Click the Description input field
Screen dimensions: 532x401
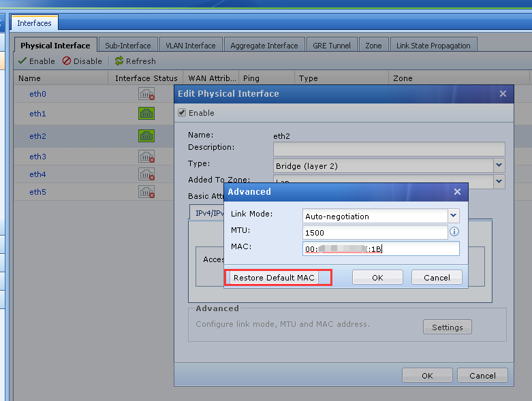pyautogui.click(x=389, y=149)
